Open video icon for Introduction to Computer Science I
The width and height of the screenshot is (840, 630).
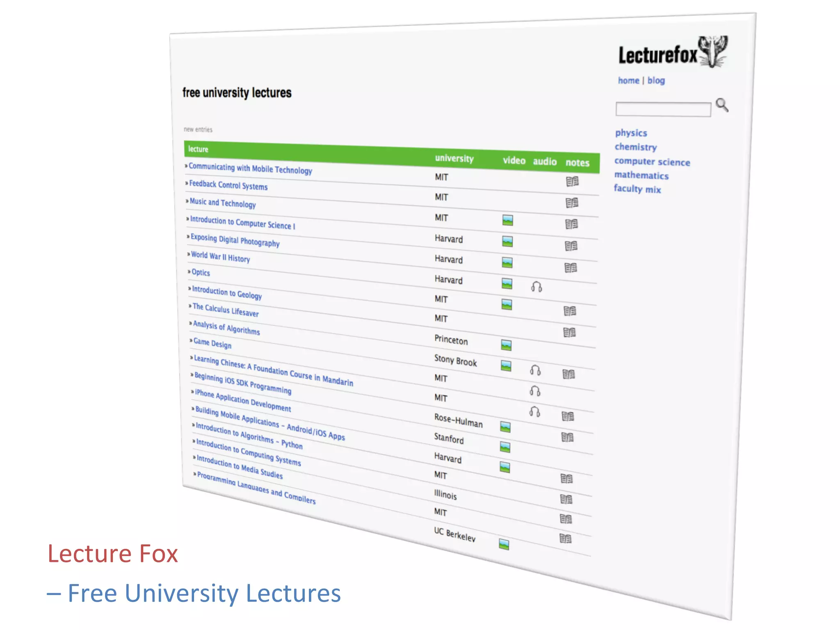point(507,242)
